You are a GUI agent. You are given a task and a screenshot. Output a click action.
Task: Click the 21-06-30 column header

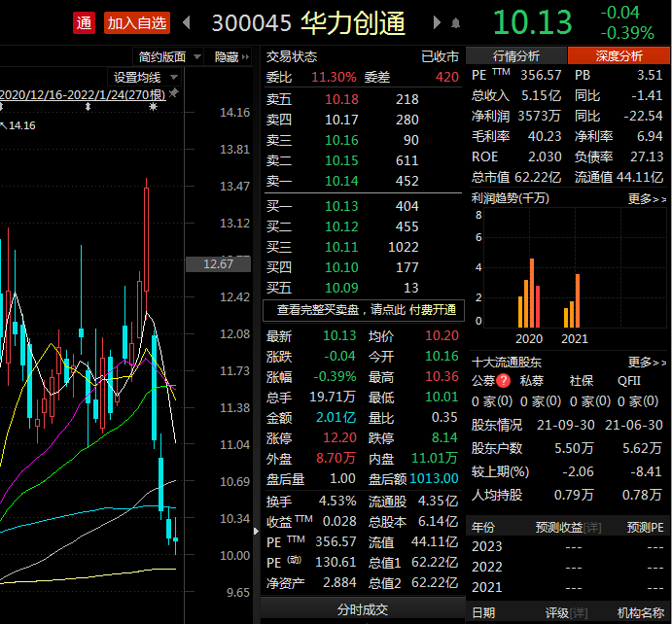[x=633, y=425]
